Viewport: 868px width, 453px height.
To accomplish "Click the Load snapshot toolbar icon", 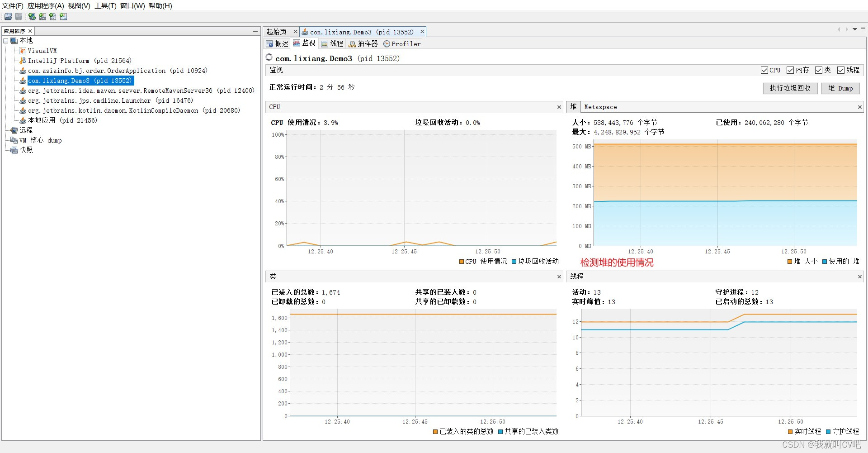I will (8, 17).
